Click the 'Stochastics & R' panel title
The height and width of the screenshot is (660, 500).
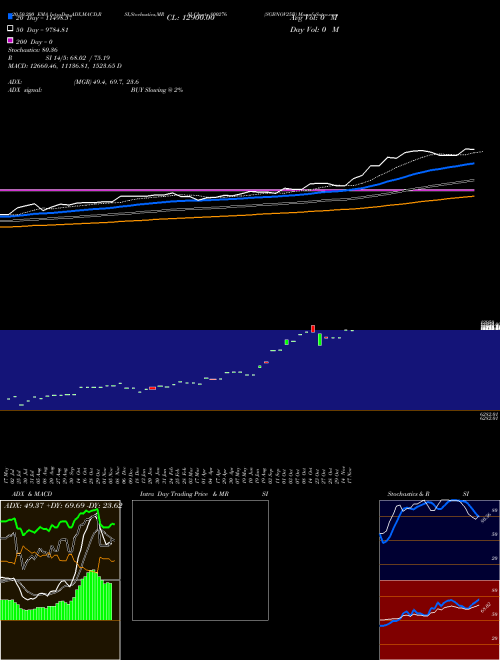pos(408,494)
